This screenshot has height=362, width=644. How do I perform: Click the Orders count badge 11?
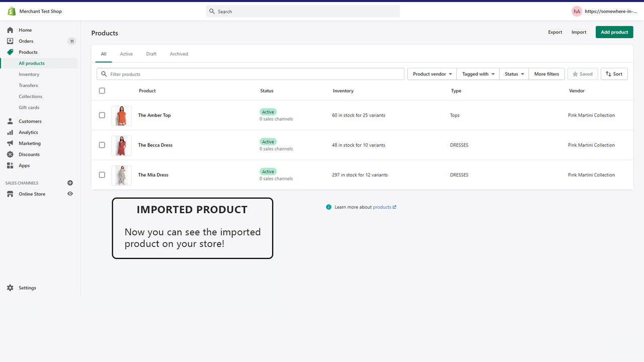(x=72, y=41)
